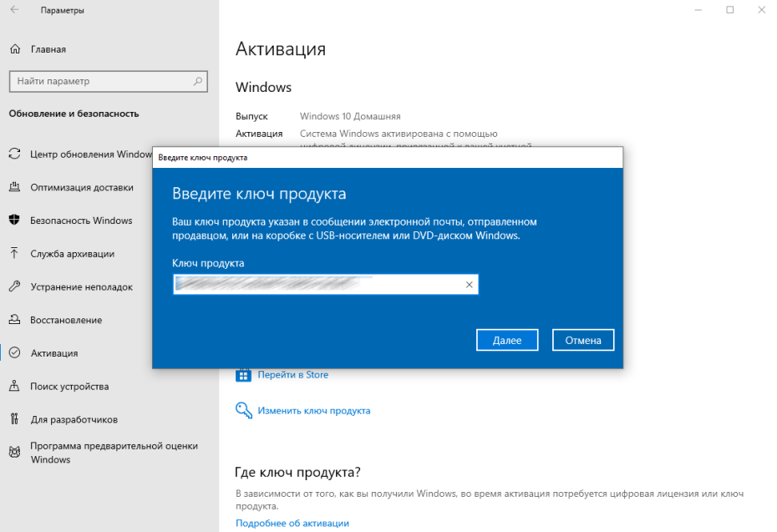The width and height of the screenshot is (777, 532).
Task: Open Поиск устройства section
Action: pyautogui.click(x=69, y=387)
